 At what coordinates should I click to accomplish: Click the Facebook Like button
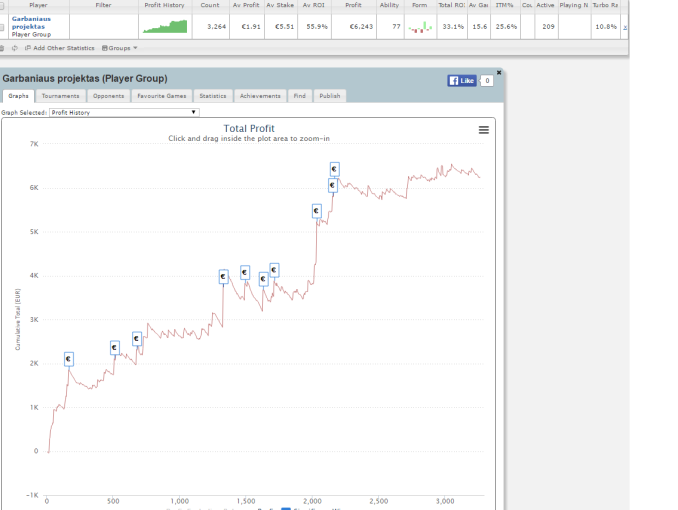coord(462,80)
